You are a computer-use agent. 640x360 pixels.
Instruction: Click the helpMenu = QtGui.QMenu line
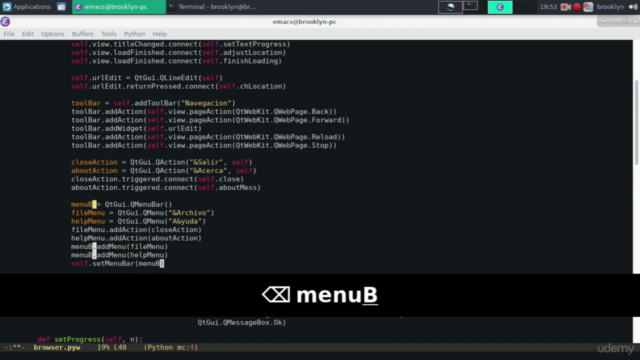pyautogui.click(x=138, y=221)
